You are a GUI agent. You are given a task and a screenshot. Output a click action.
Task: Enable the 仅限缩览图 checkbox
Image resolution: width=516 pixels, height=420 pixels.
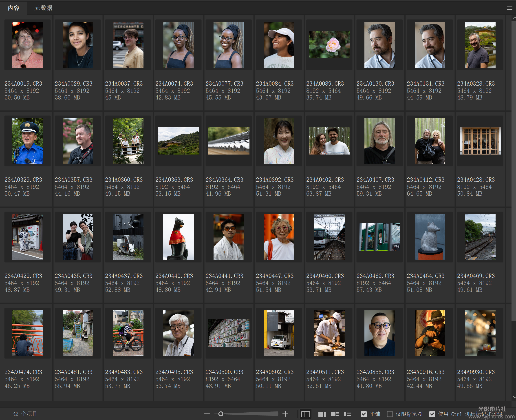point(390,414)
